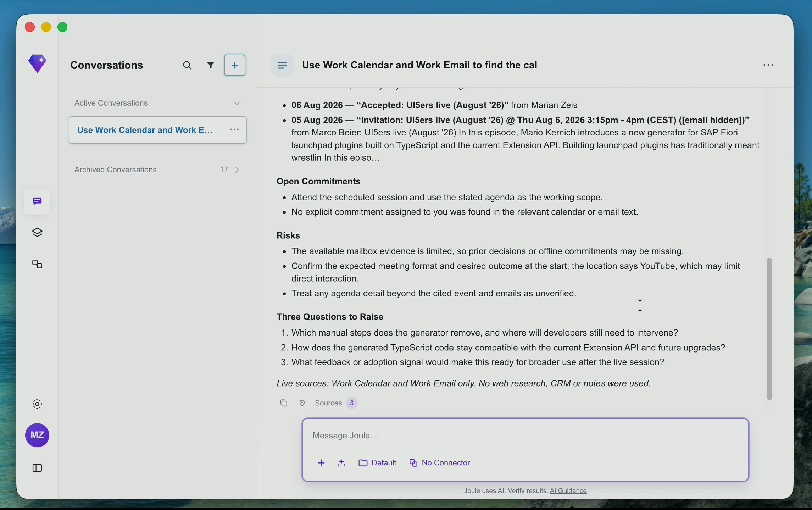Toggle the conversation outline icon in header
812x510 pixels.
282,65
